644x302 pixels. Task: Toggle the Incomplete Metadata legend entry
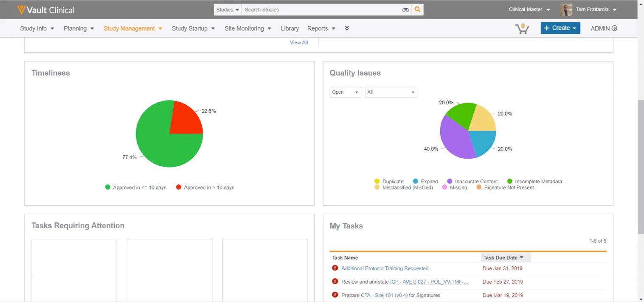534,181
